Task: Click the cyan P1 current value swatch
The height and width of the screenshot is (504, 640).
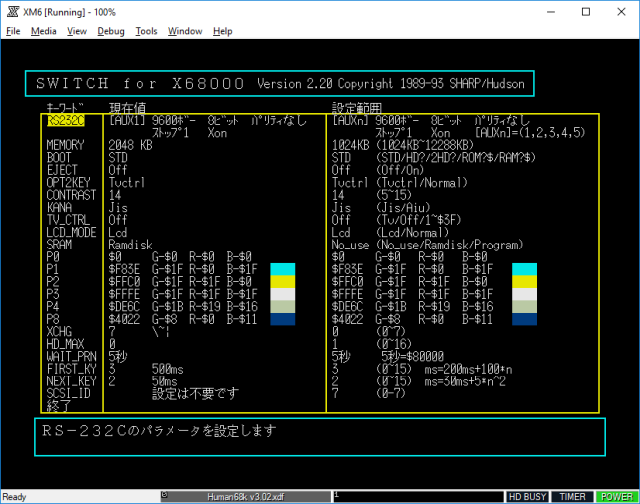Action: pos(283,269)
